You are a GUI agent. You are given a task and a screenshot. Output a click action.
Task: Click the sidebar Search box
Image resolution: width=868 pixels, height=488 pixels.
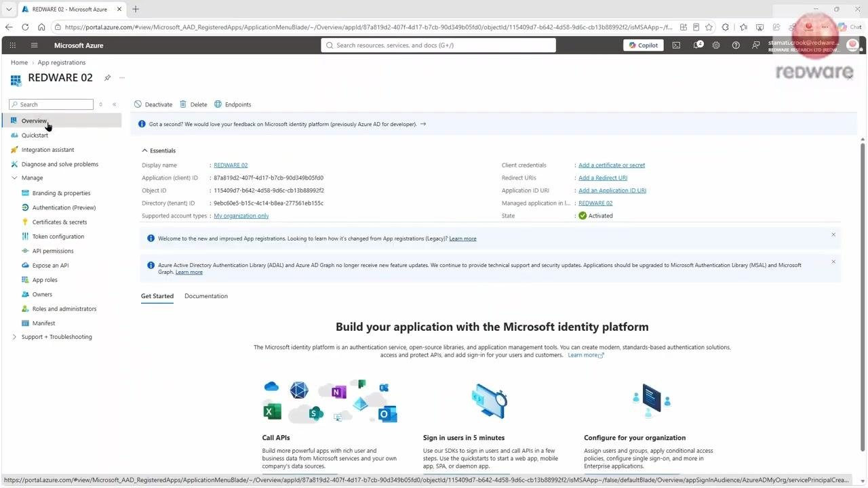pyautogui.click(x=52, y=104)
